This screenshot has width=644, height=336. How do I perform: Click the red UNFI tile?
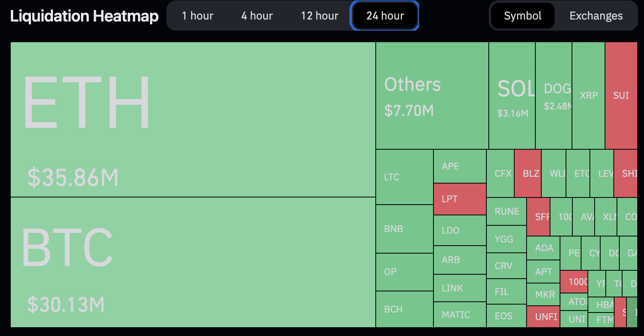543,316
